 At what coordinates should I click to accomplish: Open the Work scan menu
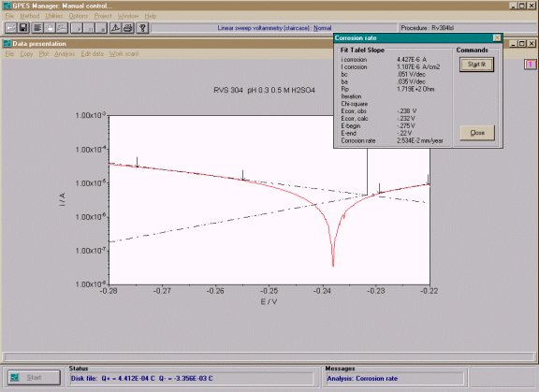tap(124, 54)
